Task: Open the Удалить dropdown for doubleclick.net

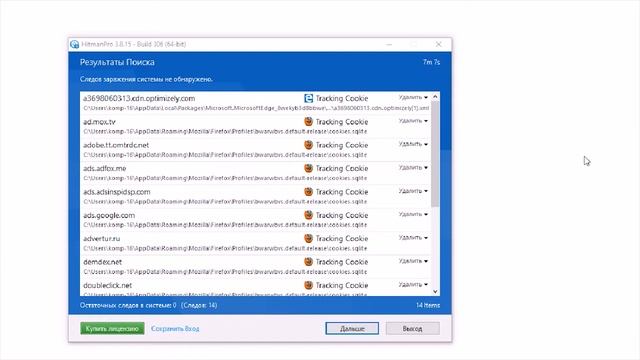Action: pyautogui.click(x=413, y=284)
